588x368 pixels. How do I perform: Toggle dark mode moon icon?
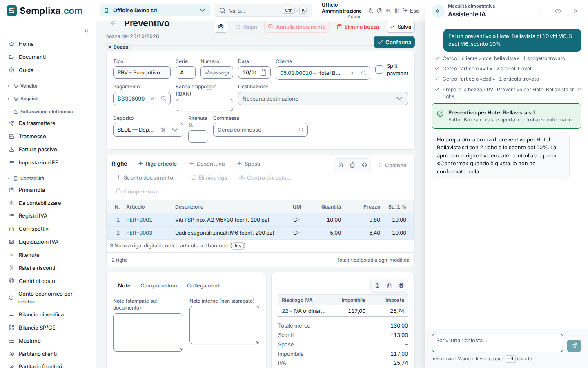point(371,11)
